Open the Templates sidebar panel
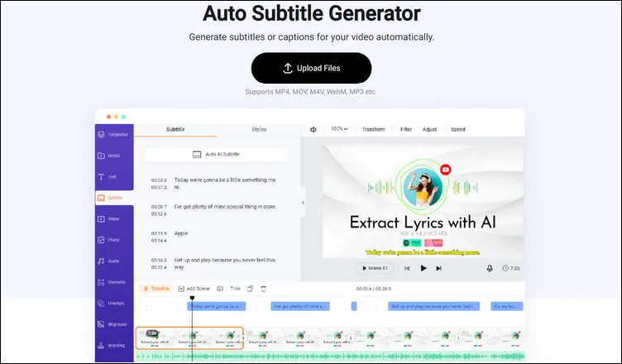The width and height of the screenshot is (622, 364). [113, 135]
